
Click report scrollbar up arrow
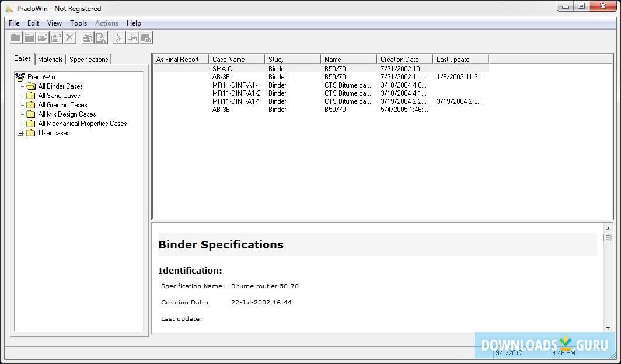pyautogui.click(x=608, y=229)
